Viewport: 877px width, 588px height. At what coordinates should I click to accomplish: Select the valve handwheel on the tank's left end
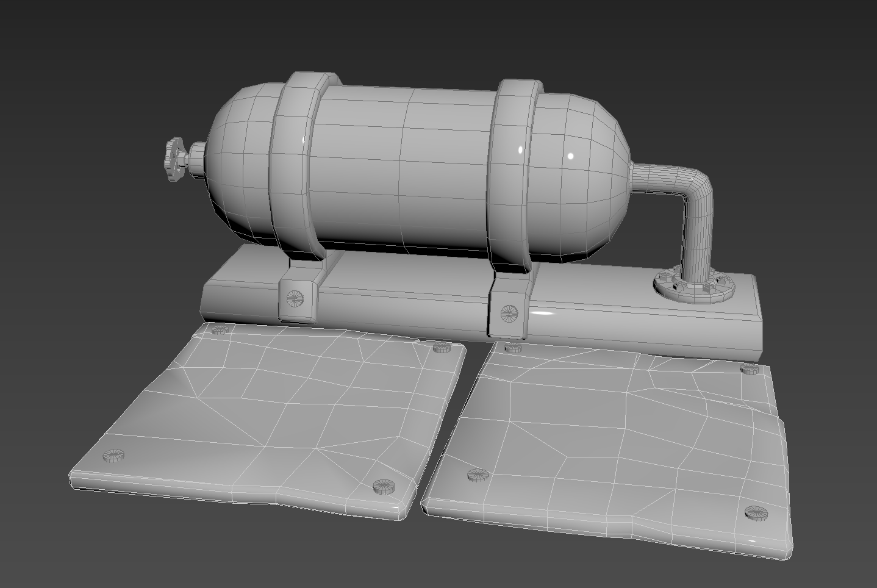coord(175,160)
